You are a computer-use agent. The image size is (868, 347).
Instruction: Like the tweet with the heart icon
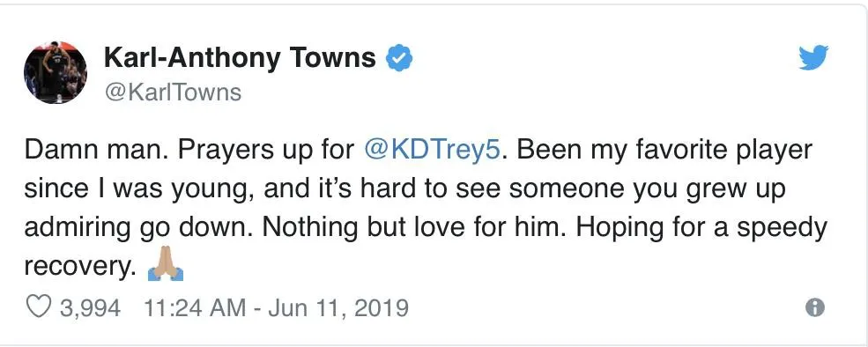(39, 307)
